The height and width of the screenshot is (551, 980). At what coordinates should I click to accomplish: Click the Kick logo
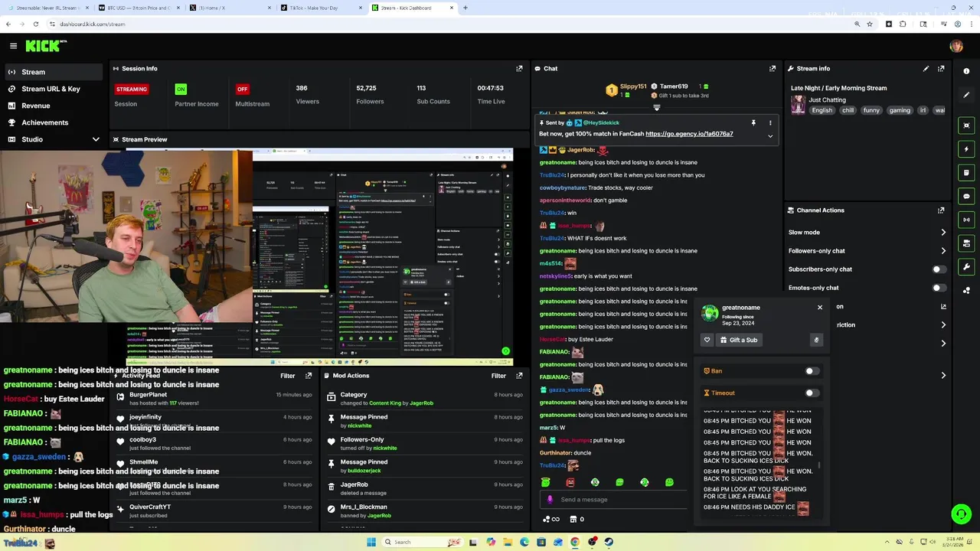point(46,46)
